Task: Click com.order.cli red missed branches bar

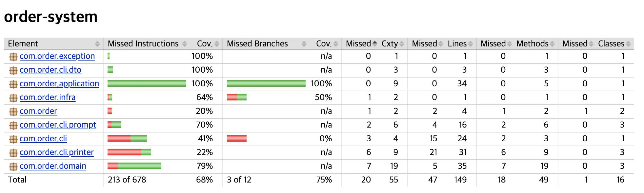Action: 237,138
